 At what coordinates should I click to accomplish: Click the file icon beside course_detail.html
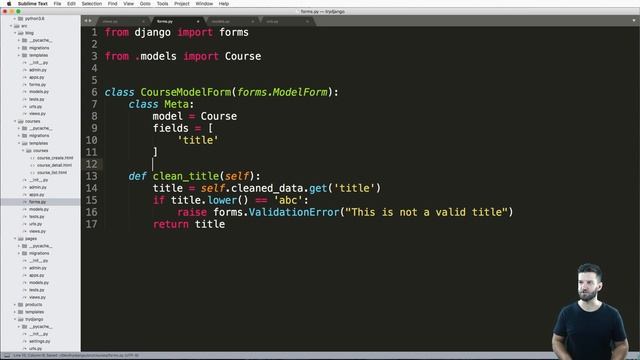pyautogui.click(x=33, y=165)
